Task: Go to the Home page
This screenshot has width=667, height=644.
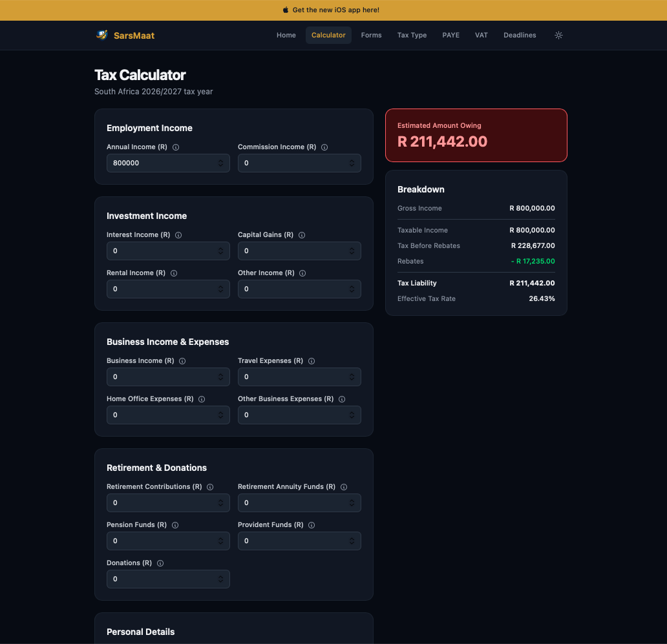Action: (286, 36)
